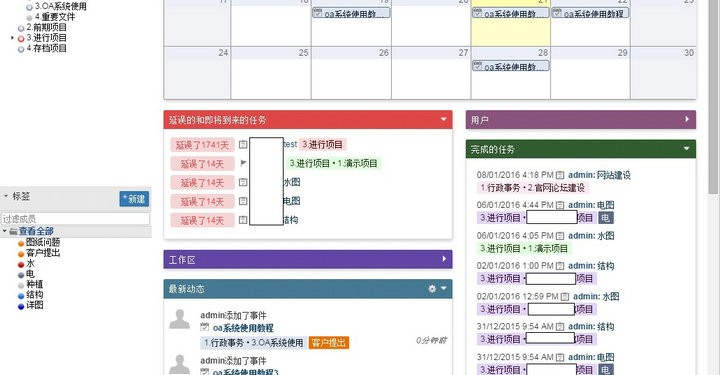The width and height of the screenshot is (720, 375).
Task: Select the 3.进行项目 radio circle
Action: (21, 39)
